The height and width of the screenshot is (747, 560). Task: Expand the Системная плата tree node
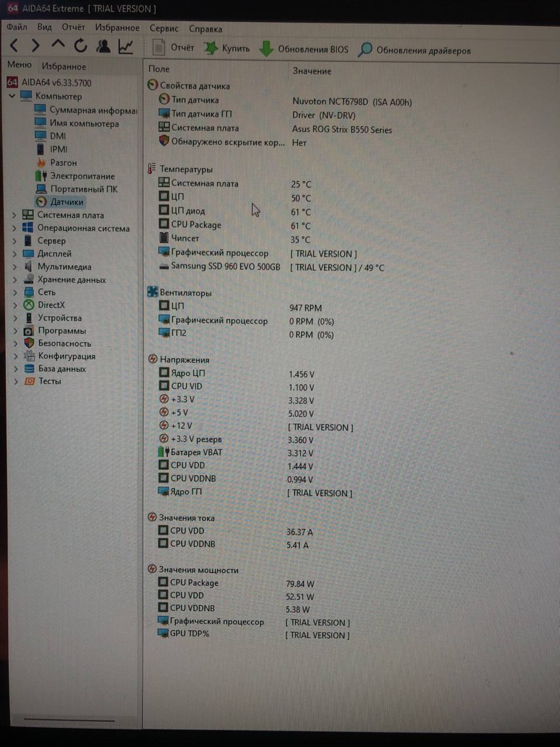[15, 215]
